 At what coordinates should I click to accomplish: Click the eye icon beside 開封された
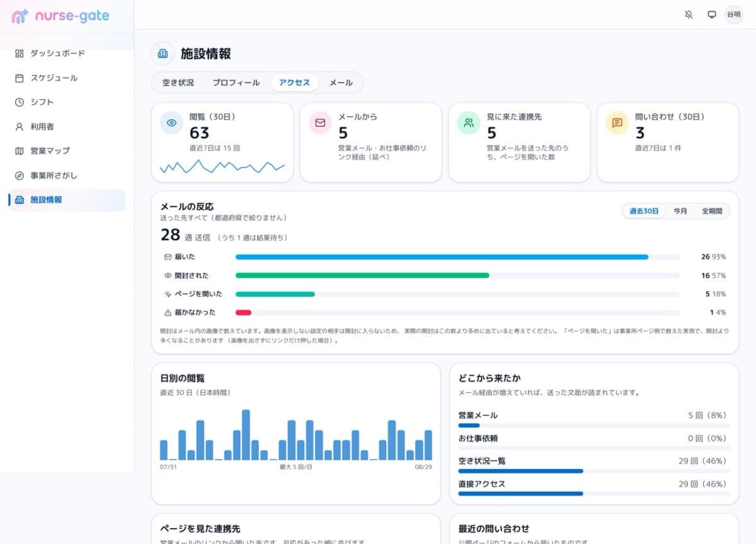click(168, 275)
